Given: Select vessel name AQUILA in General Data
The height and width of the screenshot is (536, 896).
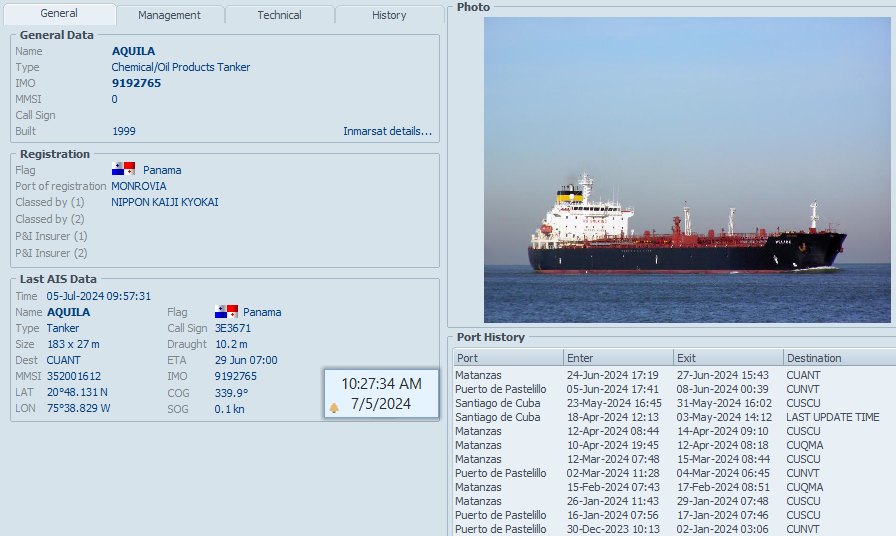Looking at the screenshot, I should point(133,51).
